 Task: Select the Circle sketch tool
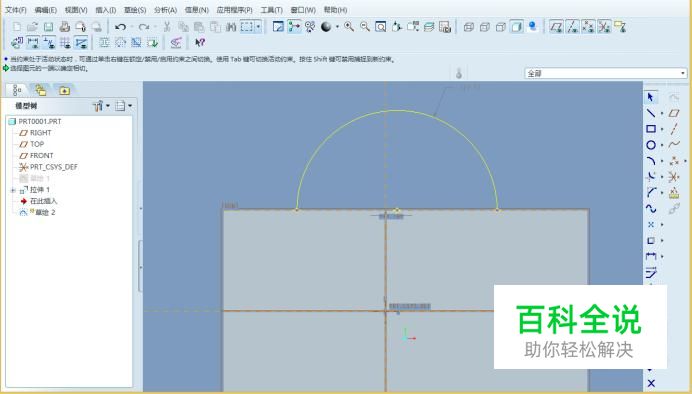[651, 145]
